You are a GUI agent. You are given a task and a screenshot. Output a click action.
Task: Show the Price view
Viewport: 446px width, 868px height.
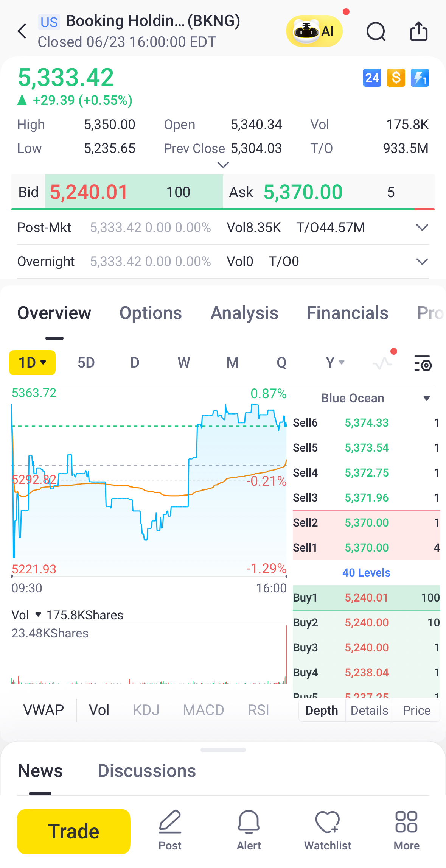(416, 711)
